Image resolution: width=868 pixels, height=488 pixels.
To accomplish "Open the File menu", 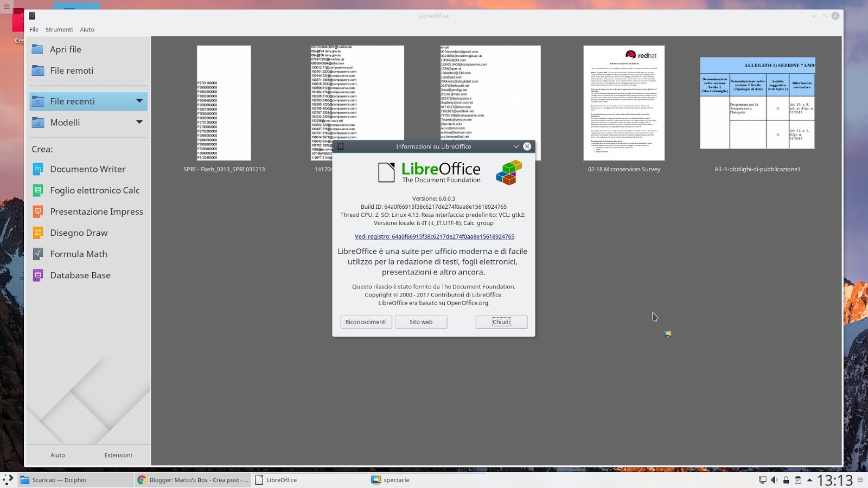I will tap(34, 30).
